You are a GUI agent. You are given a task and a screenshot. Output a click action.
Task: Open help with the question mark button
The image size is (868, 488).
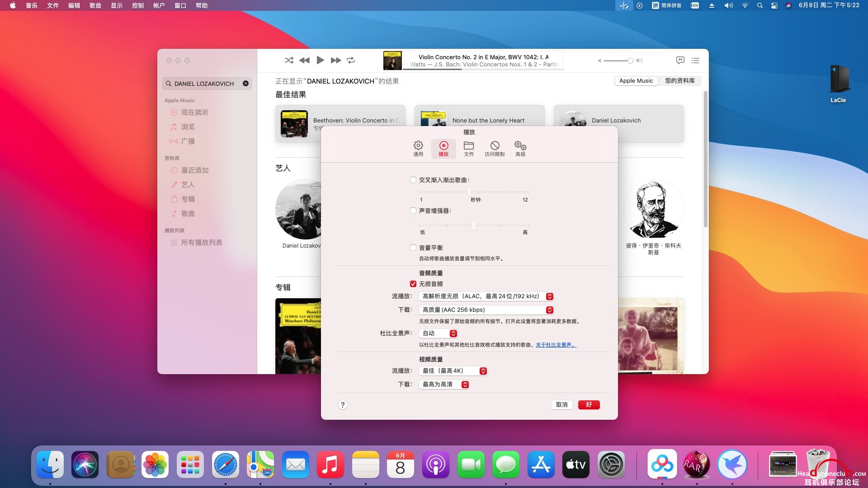tap(343, 405)
